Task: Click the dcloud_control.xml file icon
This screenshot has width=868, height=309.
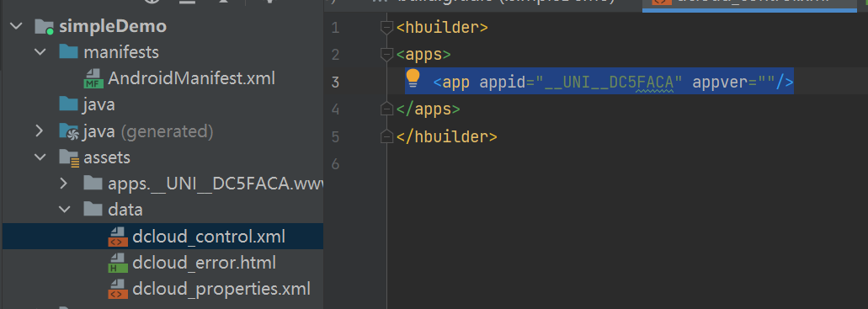Action: pos(117,237)
